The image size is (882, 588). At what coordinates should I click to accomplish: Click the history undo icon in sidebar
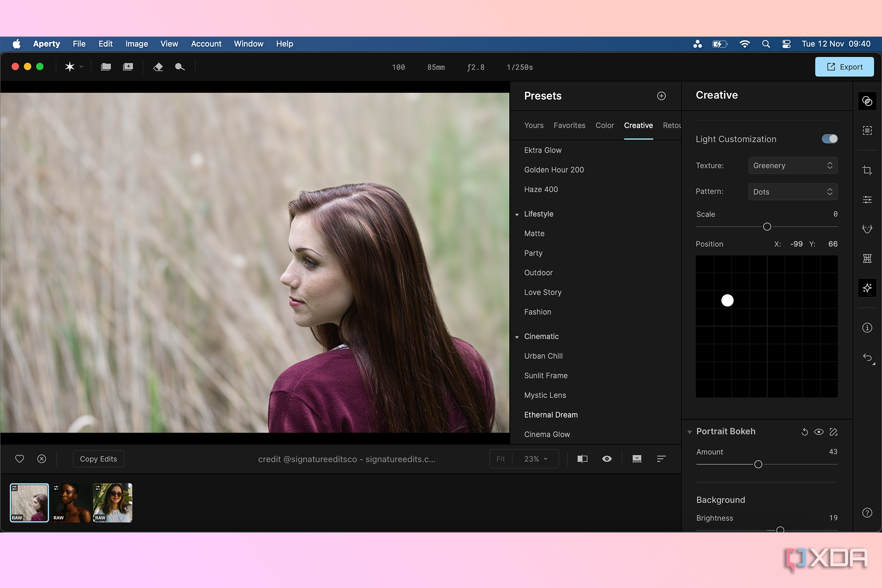[867, 357]
